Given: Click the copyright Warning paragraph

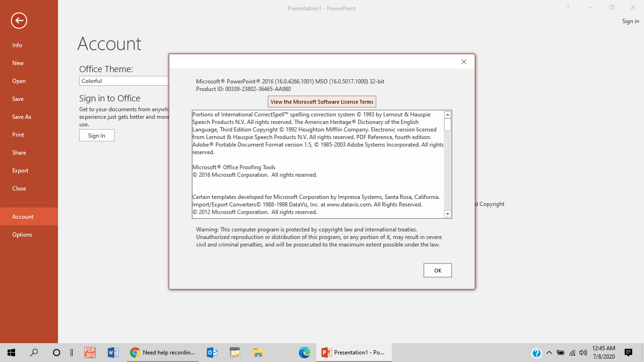Looking at the screenshot, I should (319, 237).
